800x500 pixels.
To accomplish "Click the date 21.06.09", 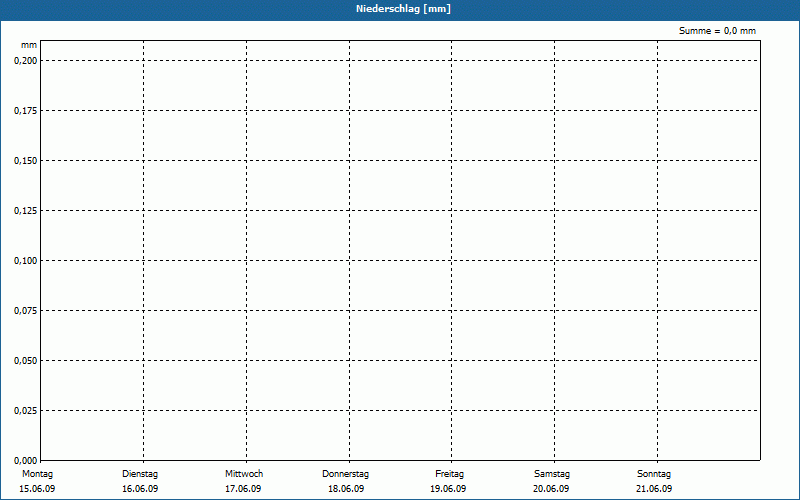I will (x=654, y=489).
